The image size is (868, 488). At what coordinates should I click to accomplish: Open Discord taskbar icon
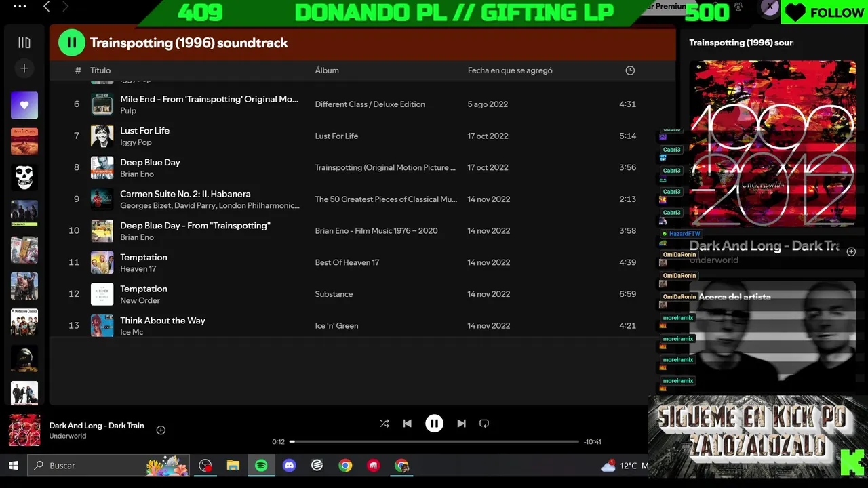[290, 466]
